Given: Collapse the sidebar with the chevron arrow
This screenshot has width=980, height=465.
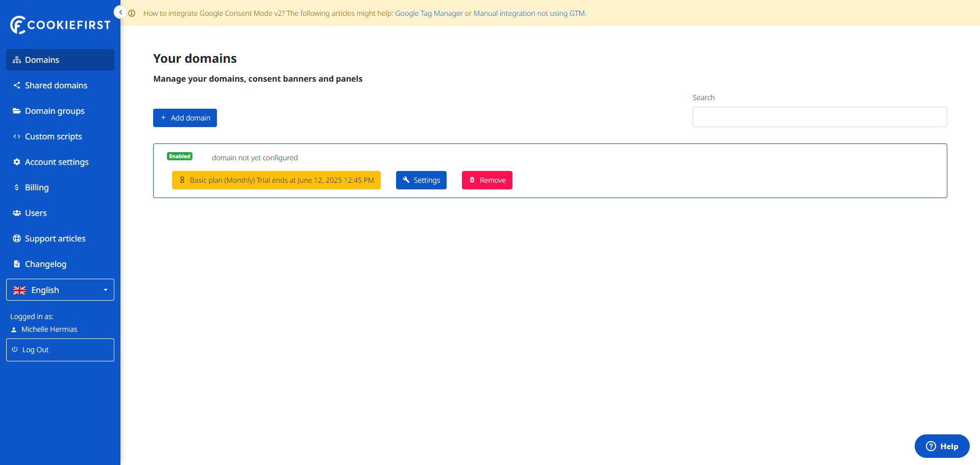Looking at the screenshot, I should click(120, 12).
